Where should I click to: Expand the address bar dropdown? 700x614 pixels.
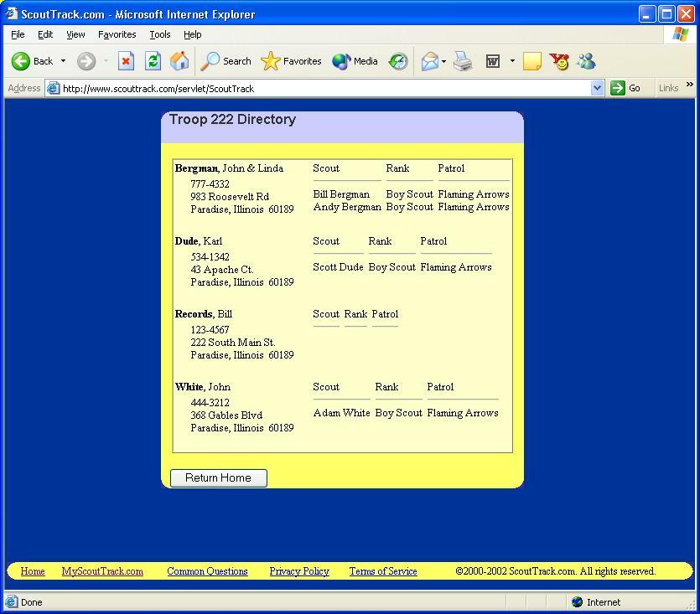click(598, 88)
